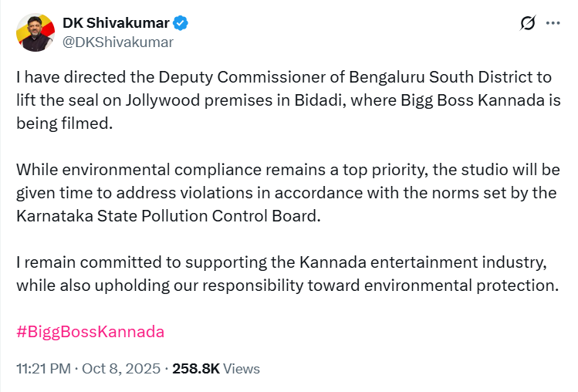Screen dimensions: 578x392
Task: Click the blue verified badge
Action: [182, 24]
